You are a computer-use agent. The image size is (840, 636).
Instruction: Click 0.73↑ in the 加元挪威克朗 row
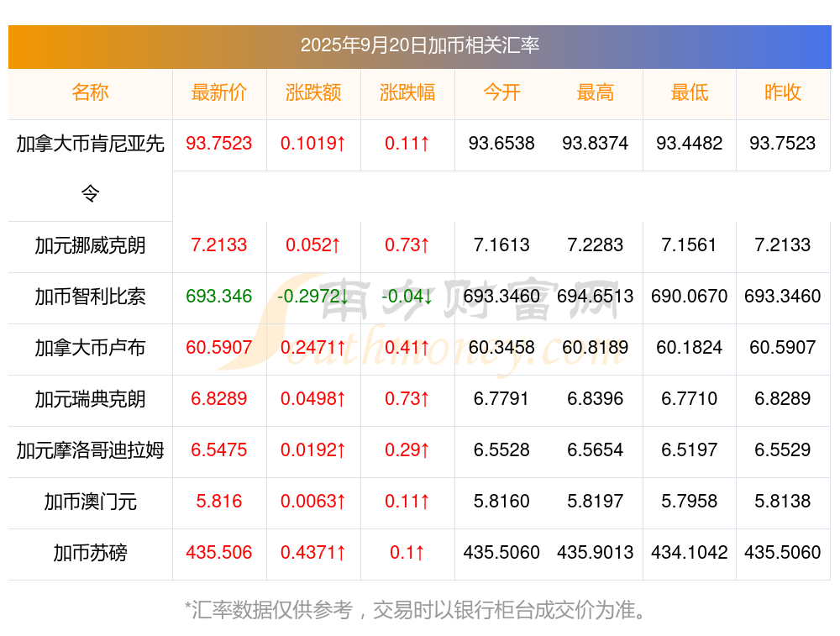[x=407, y=244]
